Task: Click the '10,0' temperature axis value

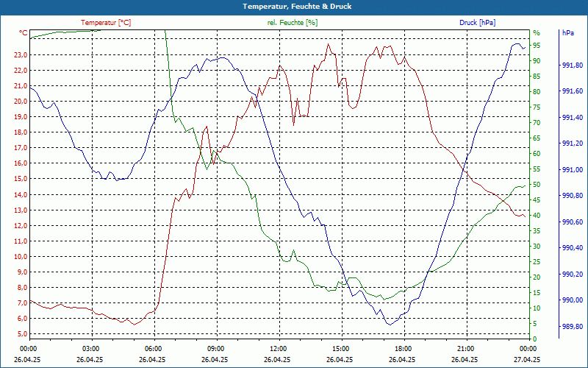Action: pyautogui.click(x=21, y=256)
